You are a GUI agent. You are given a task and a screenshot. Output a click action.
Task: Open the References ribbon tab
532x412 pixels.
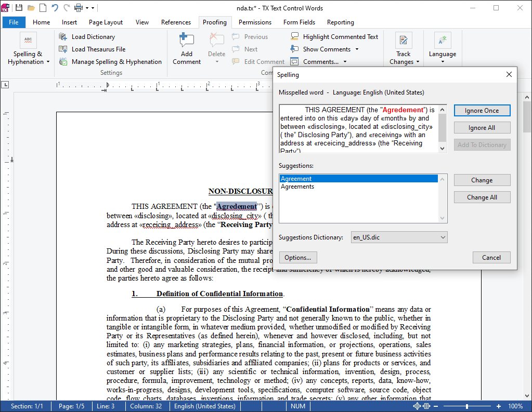click(x=176, y=22)
